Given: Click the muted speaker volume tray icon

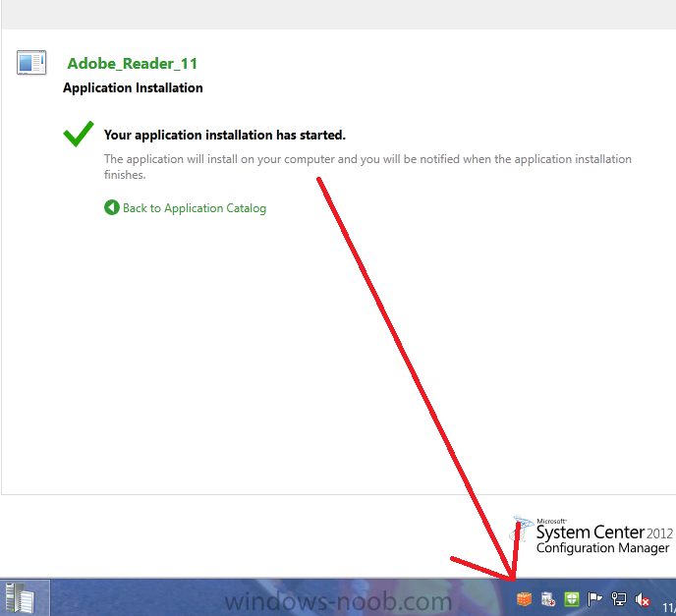Looking at the screenshot, I should point(643,599).
